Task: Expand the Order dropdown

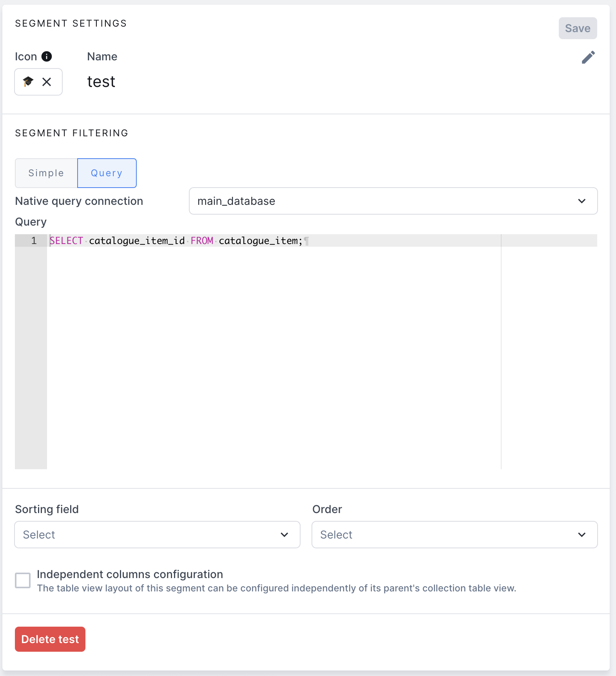Action: [454, 535]
